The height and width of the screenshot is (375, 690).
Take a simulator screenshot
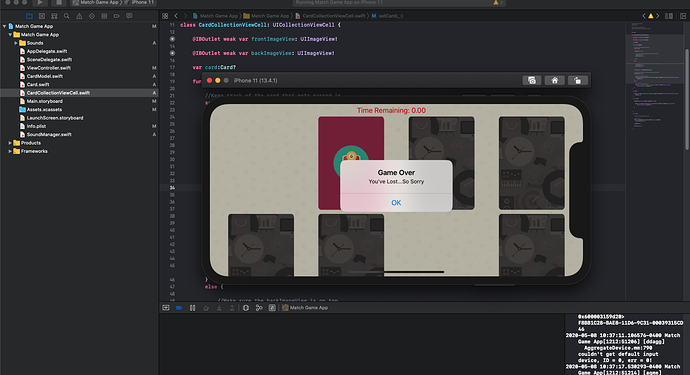(x=532, y=81)
